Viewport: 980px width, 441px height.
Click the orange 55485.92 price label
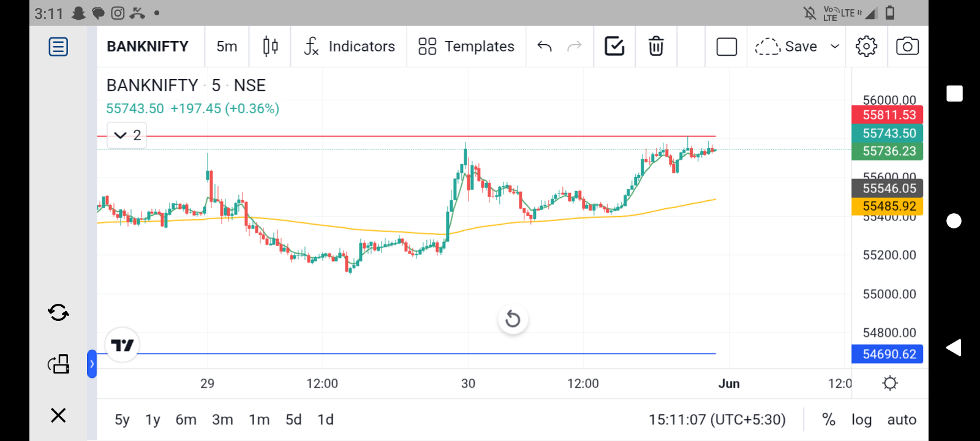(888, 206)
